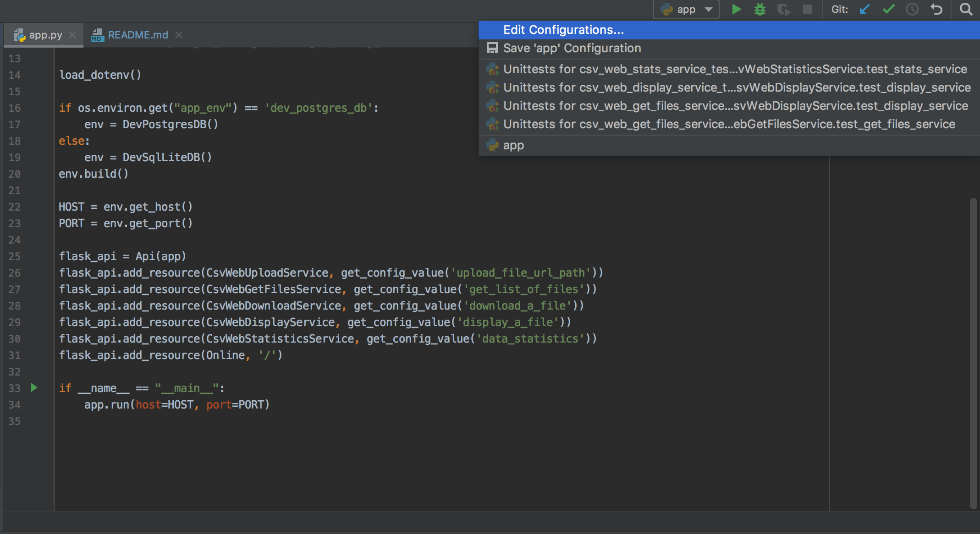Open Git history clock icon
Viewport: 980px width, 534px height.
[x=912, y=9]
